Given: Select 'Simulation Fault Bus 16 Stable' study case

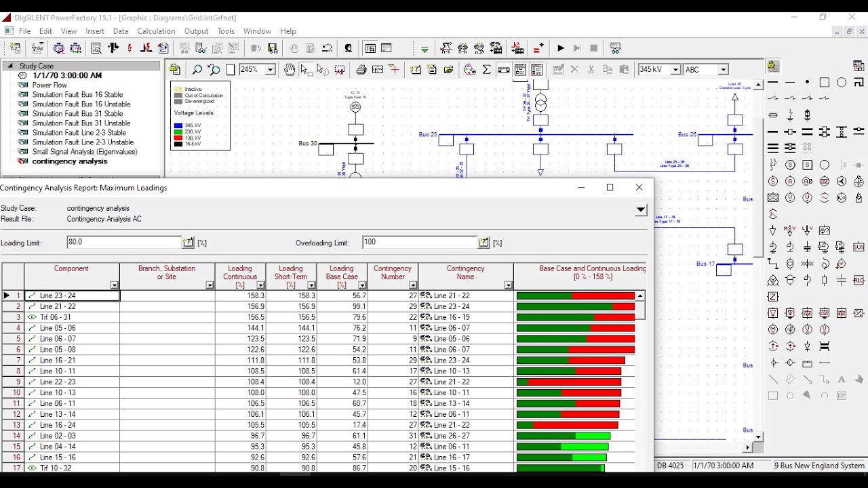Looking at the screenshot, I should pyautogui.click(x=77, y=95).
